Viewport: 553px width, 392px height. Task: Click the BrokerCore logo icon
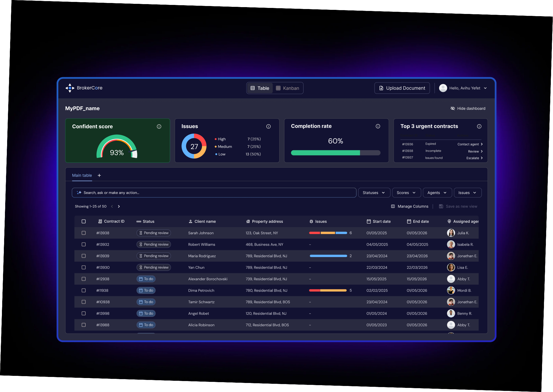pyautogui.click(x=70, y=88)
